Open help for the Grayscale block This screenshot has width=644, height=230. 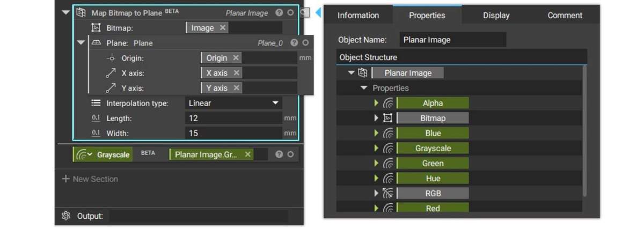[279, 154]
